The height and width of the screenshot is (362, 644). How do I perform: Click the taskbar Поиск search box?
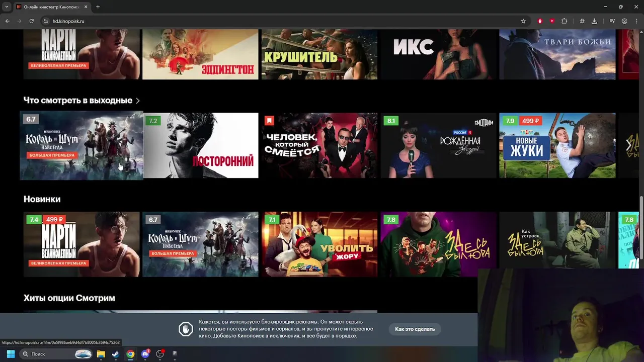pos(56,354)
